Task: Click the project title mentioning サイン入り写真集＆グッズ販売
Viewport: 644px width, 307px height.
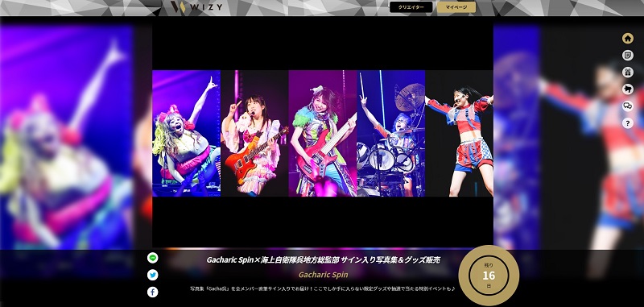Action: pos(324,260)
